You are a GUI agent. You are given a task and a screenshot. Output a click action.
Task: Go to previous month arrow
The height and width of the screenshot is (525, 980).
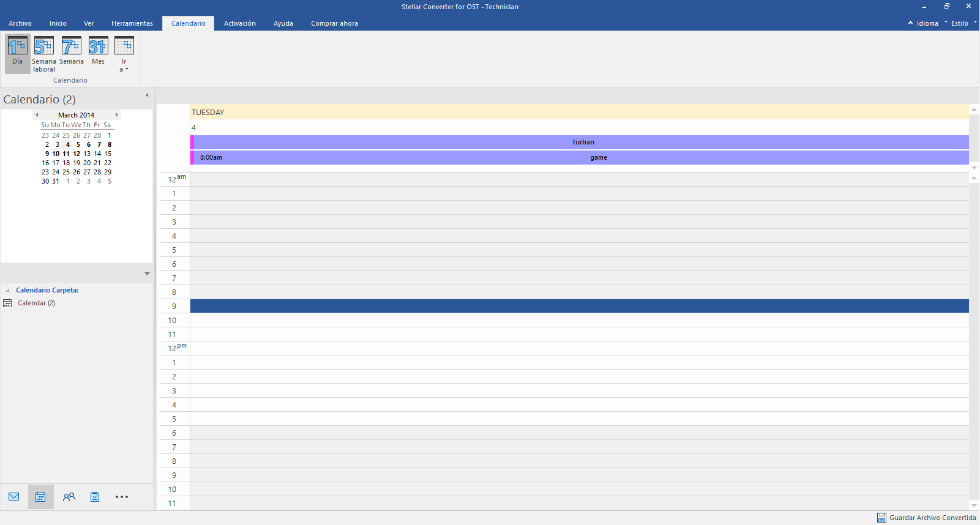[37, 115]
